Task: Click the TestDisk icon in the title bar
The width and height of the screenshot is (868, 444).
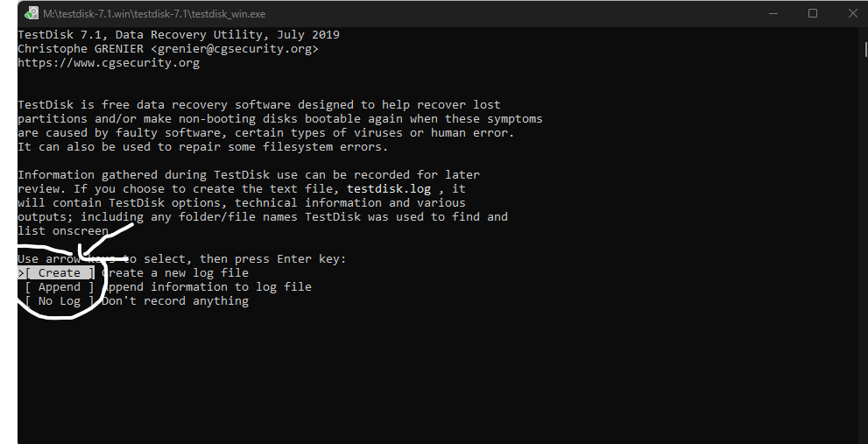Action: click(x=31, y=13)
